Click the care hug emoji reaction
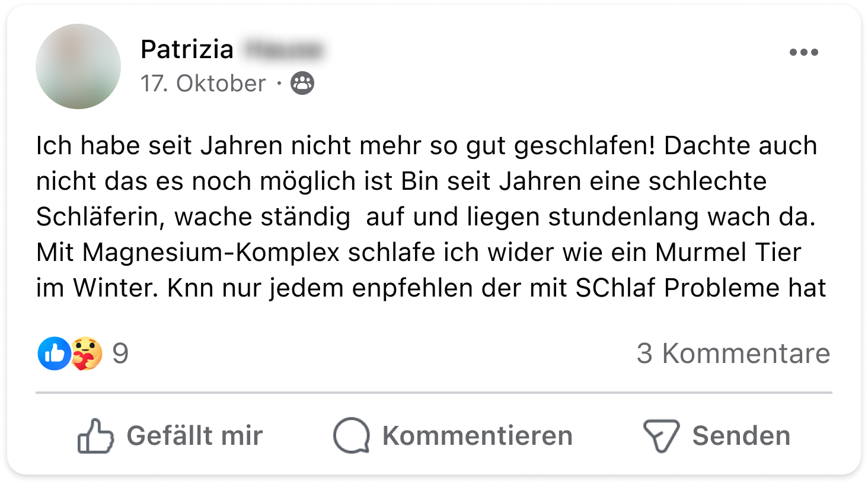The height and width of the screenshot is (484, 868). point(87,354)
